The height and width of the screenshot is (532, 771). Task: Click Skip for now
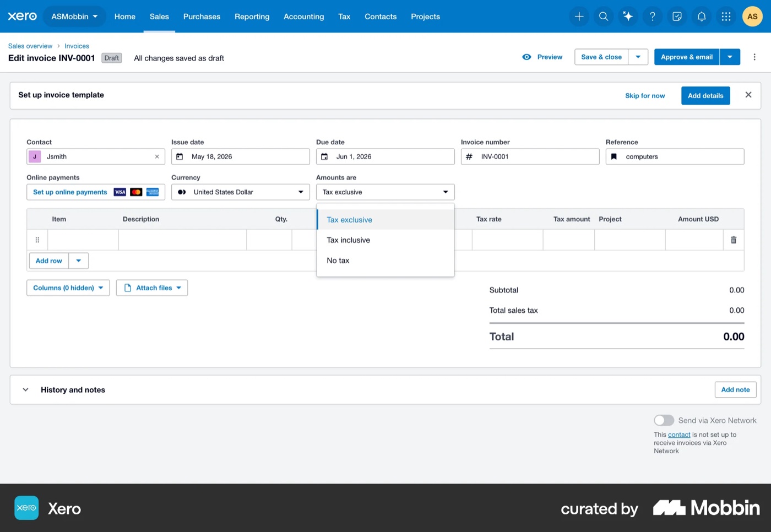coord(645,96)
